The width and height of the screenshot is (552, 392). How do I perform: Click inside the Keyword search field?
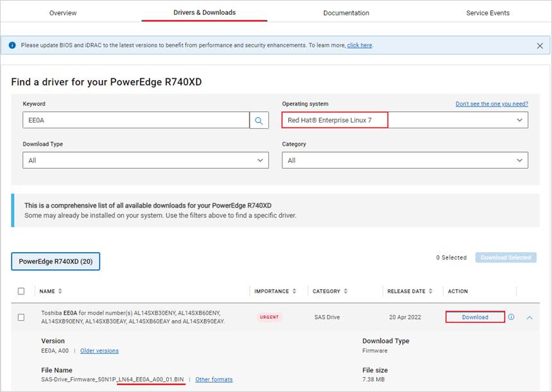point(128,119)
